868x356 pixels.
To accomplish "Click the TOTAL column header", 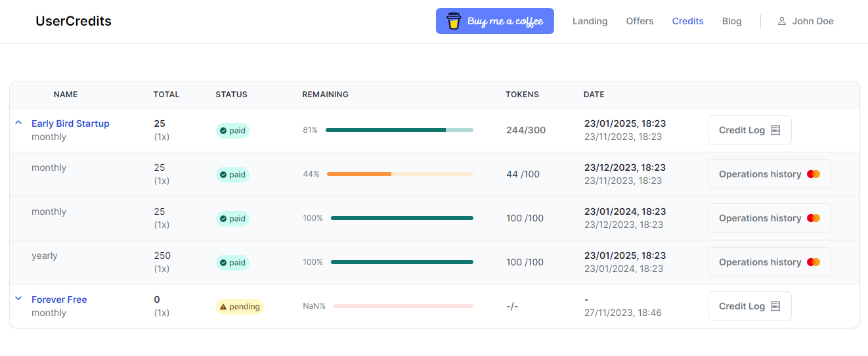I will 166,95.
